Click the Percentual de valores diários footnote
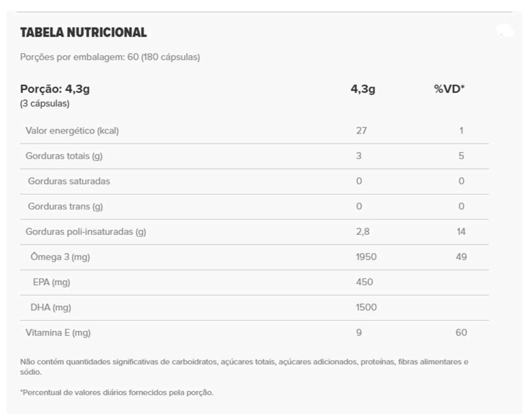Viewport: 527px width, 420px height. 116,392
